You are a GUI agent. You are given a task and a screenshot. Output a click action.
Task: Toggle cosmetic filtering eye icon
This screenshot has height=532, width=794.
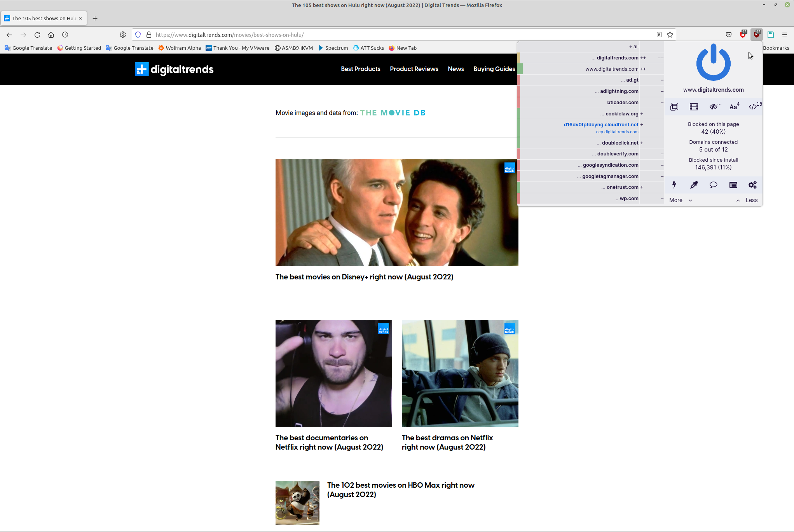pyautogui.click(x=714, y=107)
